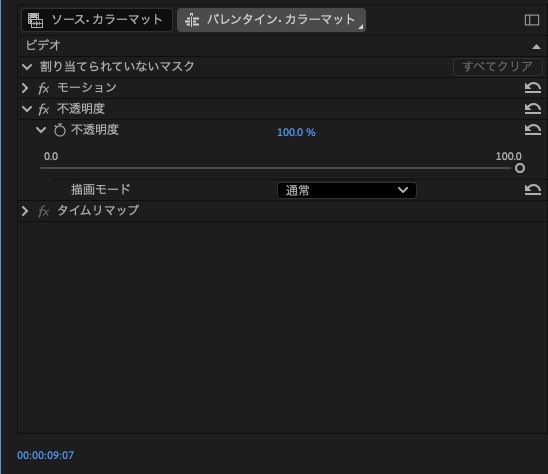Select the 割り当てられていないマスク label

(117, 66)
